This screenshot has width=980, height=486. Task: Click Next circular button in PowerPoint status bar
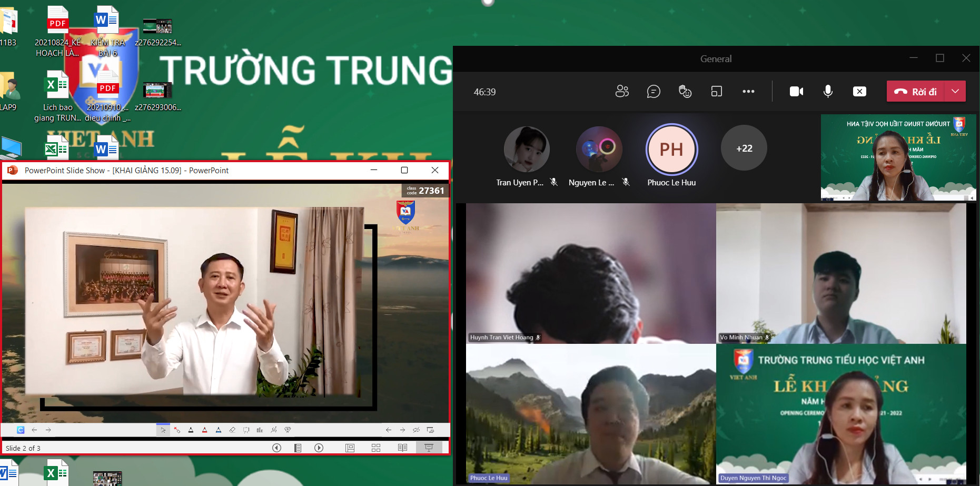pos(319,448)
